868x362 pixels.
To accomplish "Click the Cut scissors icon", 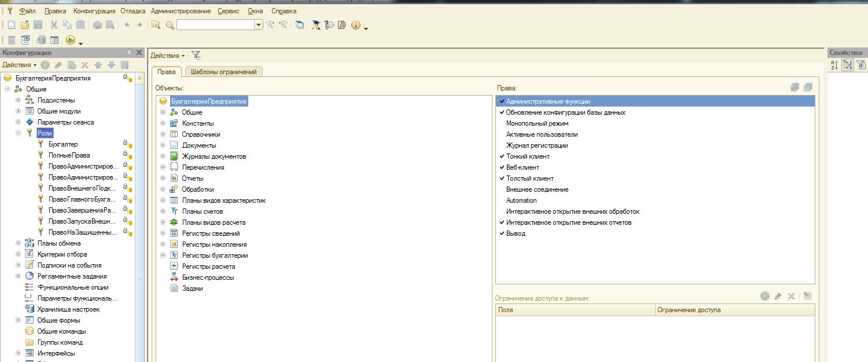I will 54,25.
